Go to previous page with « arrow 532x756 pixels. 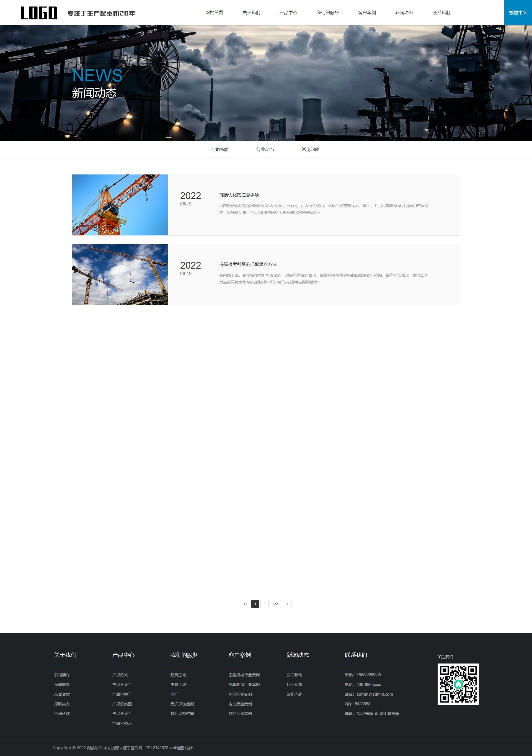pyautogui.click(x=245, y=604)
